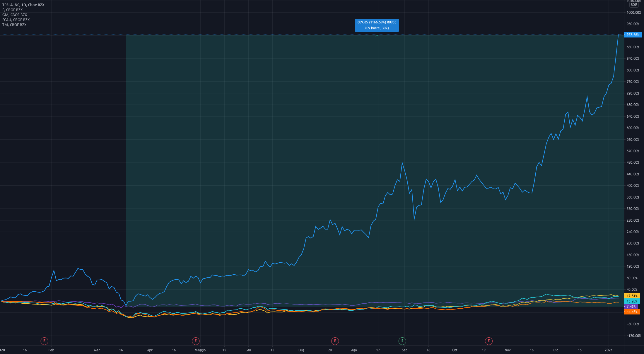Open the USD currency selector

point(634,4)
